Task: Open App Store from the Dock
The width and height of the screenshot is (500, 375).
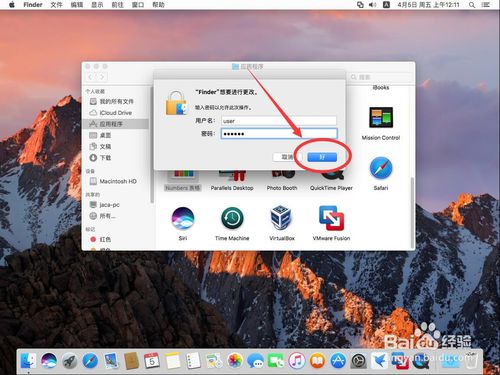Action: (x=338, y=361)
